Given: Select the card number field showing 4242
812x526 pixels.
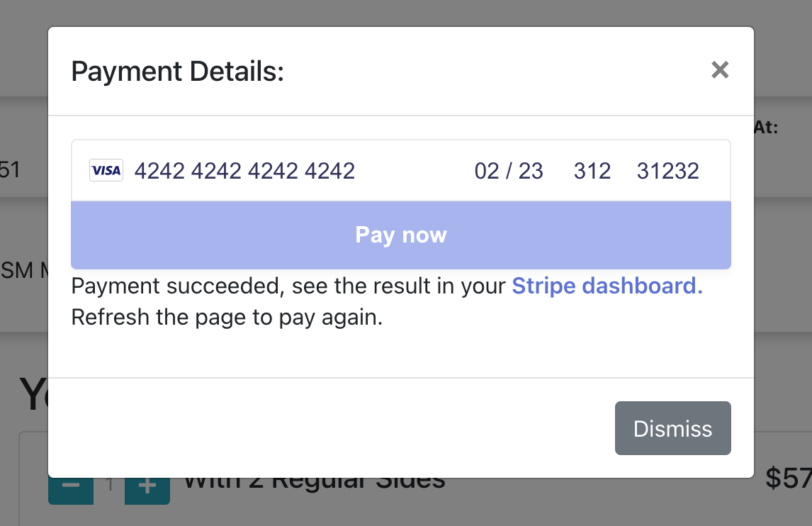Looking at the screenshot, I should 244,170.
